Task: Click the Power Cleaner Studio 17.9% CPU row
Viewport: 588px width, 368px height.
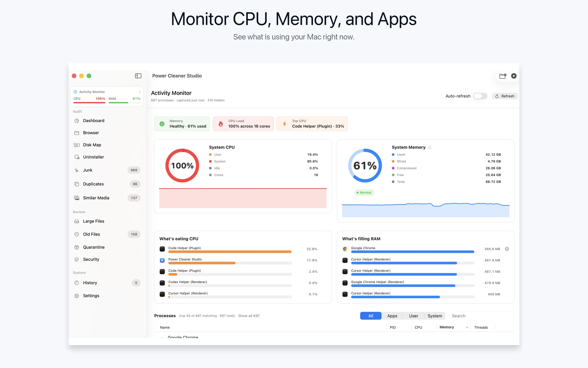Action: [239, 260]
